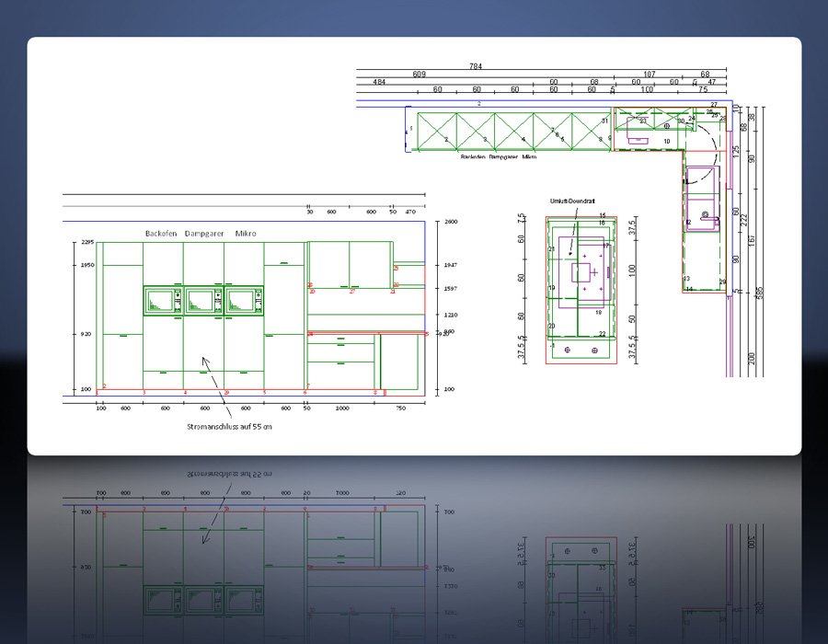Select the "Umluft-Downdraft" label above the island
828x644 pixels.
pos(572,201)
